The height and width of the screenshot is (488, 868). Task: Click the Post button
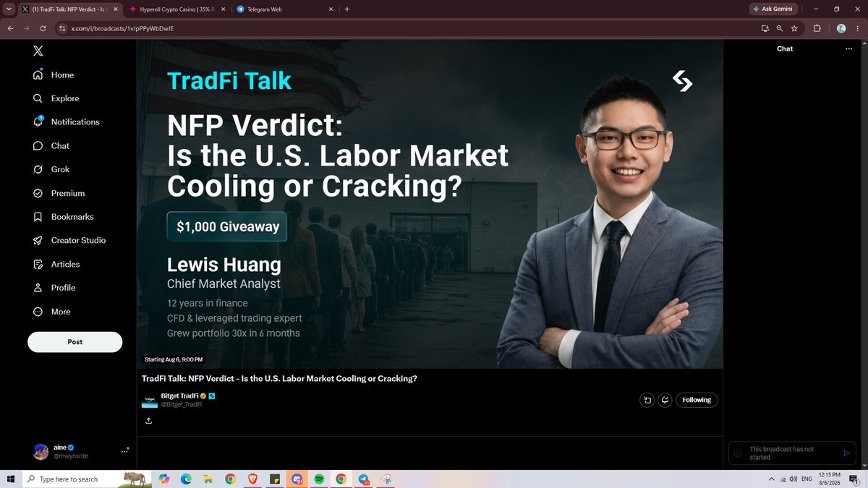tap(75, 342)
